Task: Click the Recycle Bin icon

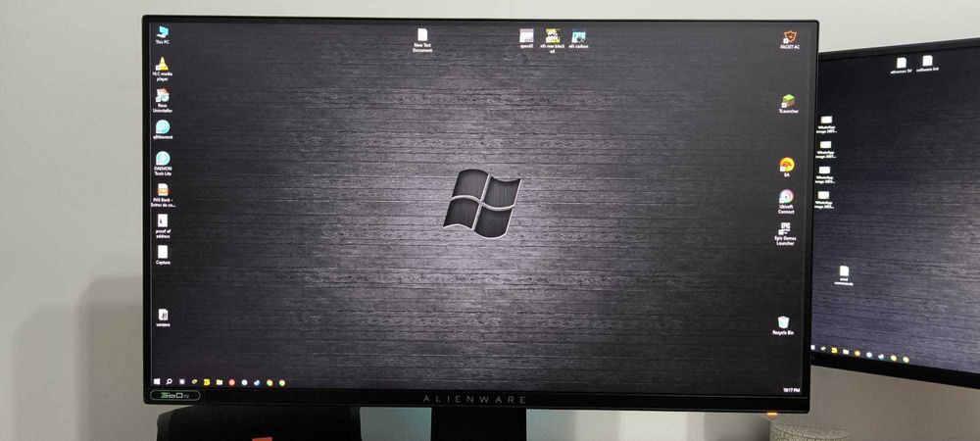Action: (783, 326)
